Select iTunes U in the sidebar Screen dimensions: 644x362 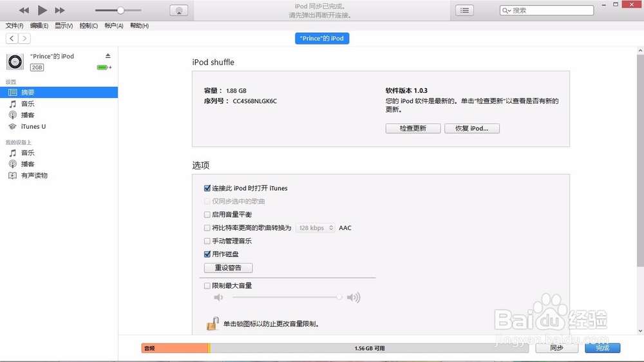tap(59, 126)
